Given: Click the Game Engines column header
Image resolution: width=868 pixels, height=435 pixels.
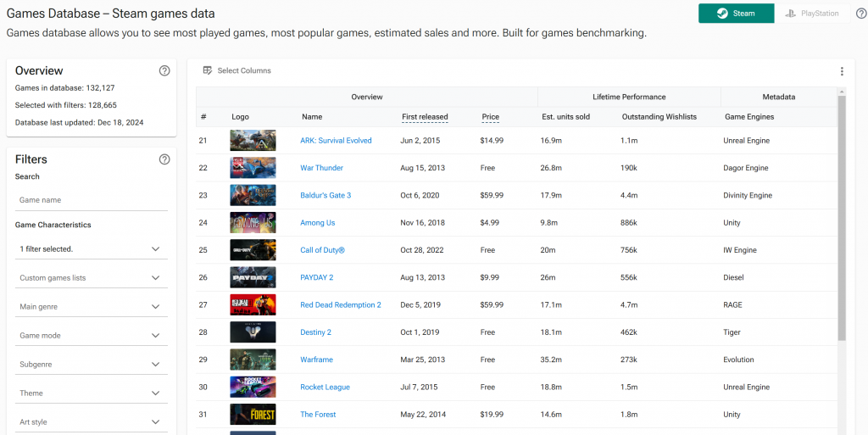Looking at the screenshot, I should click(749, 117).
